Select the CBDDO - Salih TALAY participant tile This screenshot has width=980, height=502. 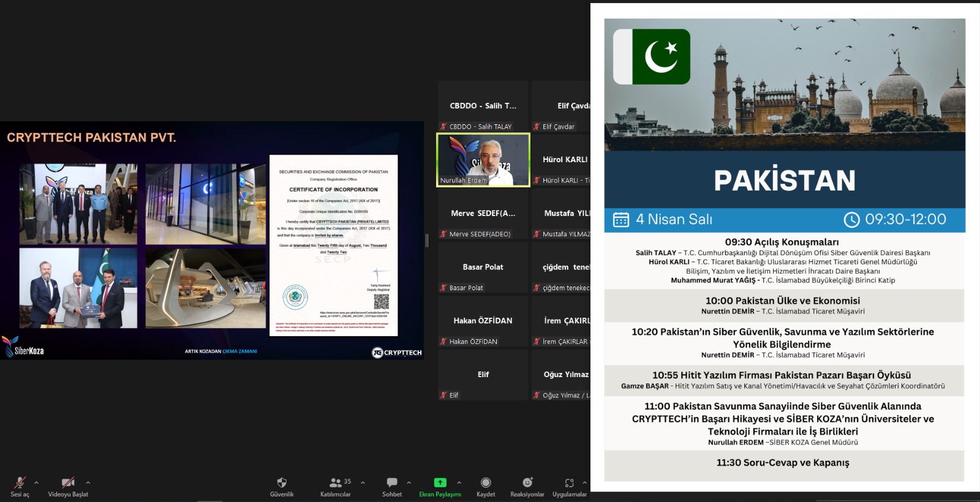(x=483, y=107)
